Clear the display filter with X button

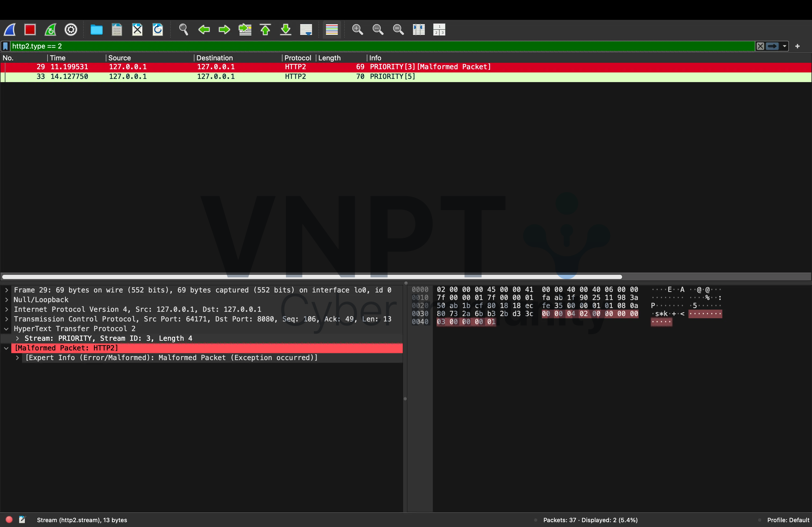(760, 46)
